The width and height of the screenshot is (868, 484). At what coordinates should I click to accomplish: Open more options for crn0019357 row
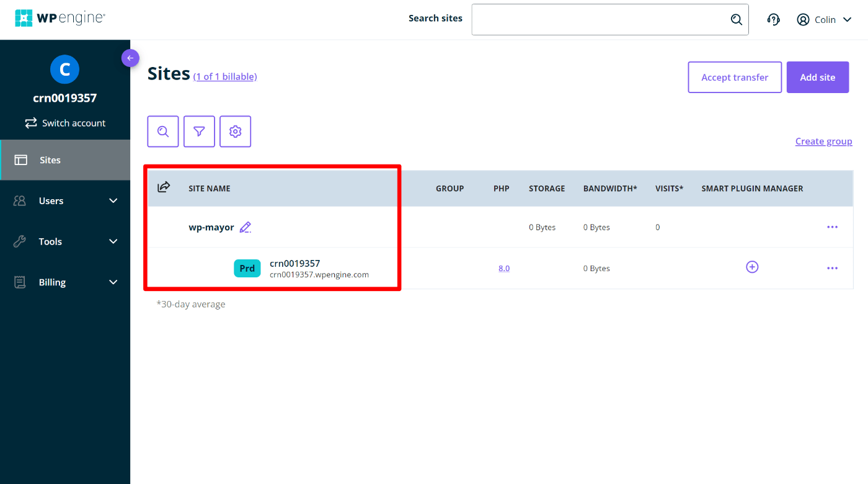833,268
